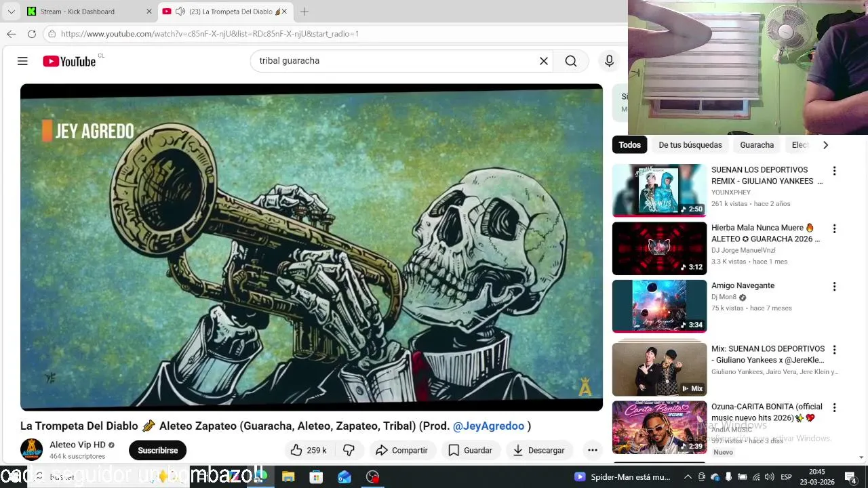Viewport: 868px width, 488px height.
Task: Open options for Hierba Mala Nunca Muere video
Action: 834,229
